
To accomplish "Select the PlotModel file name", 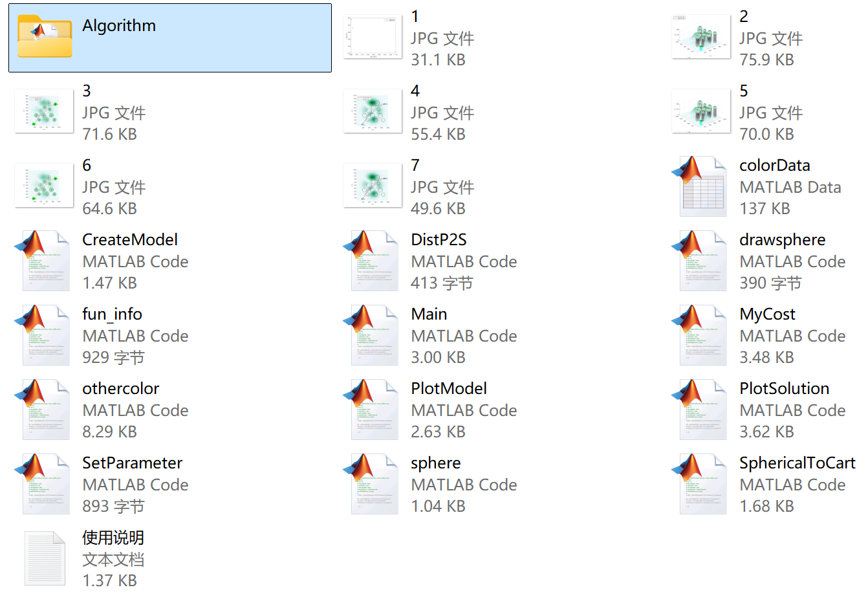I will [448, 389].
